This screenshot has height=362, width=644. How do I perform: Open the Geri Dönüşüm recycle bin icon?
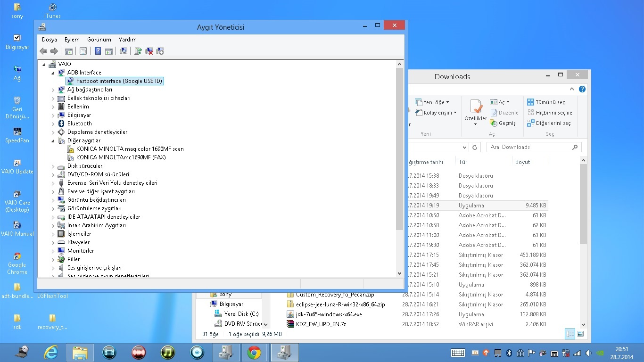(x=17, y=107)
